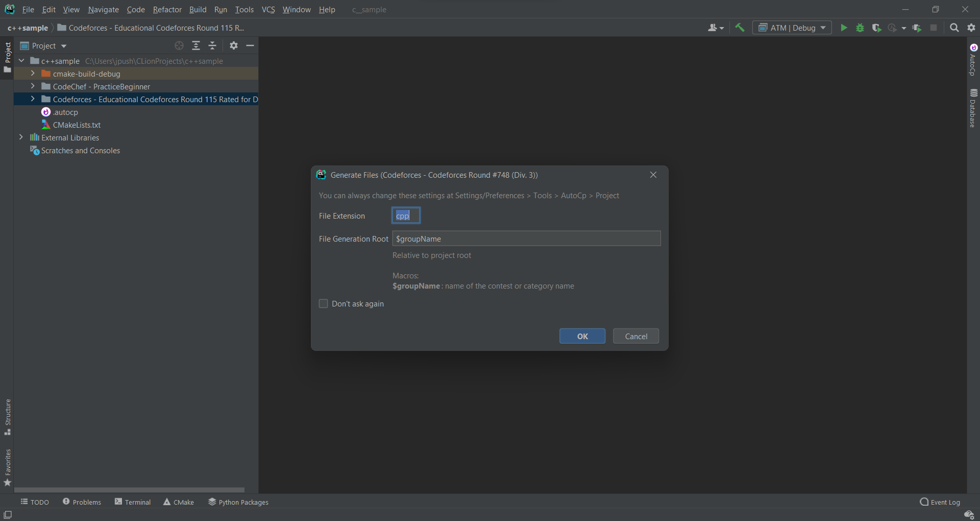This screenshot has height=521, width=980.
Task: Start debugging with the bug icon
Action: (860, 28)
